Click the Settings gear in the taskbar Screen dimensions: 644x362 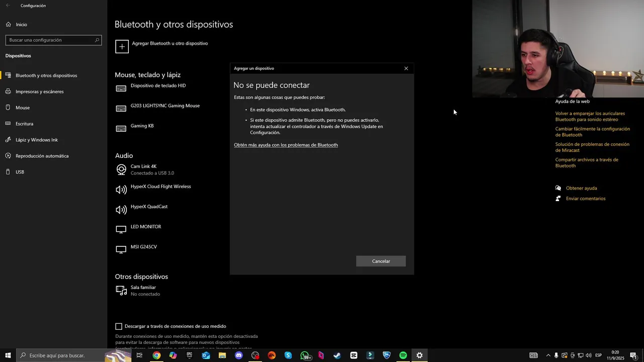(x=420, y=355)
